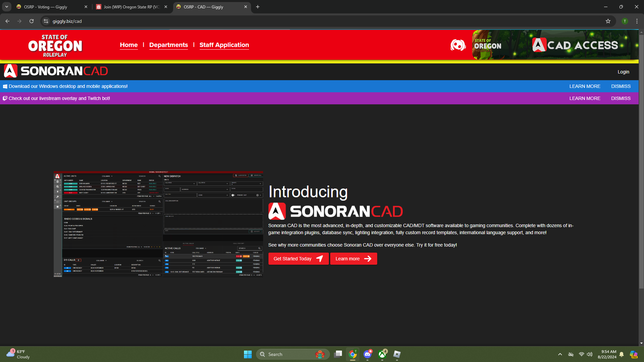Click the address bar URL field
Viewport: 644px width, 362px height.
[x=328, y=21]
